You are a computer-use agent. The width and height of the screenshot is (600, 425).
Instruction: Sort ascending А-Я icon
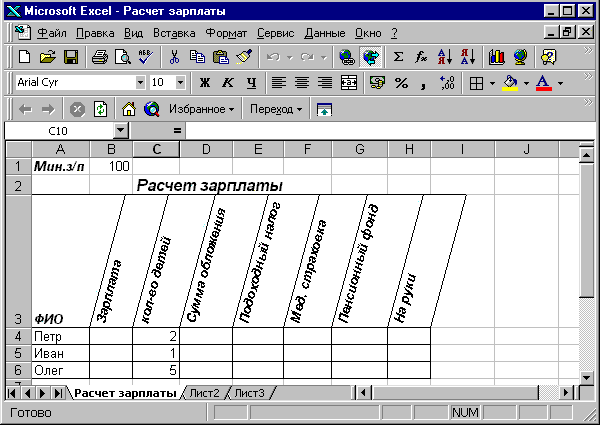[445, 57]
